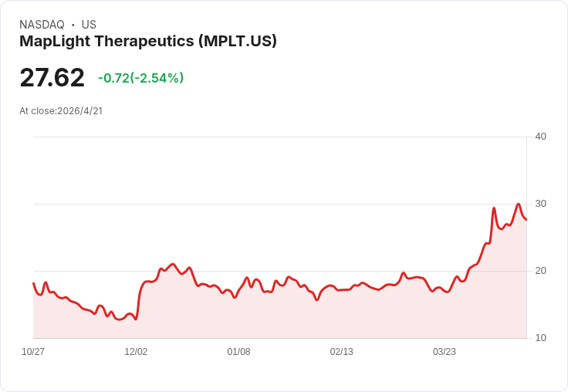Click the current price 27.62
Screen dimensions: 568x392
pyautogui.click(x=52, y=78)
